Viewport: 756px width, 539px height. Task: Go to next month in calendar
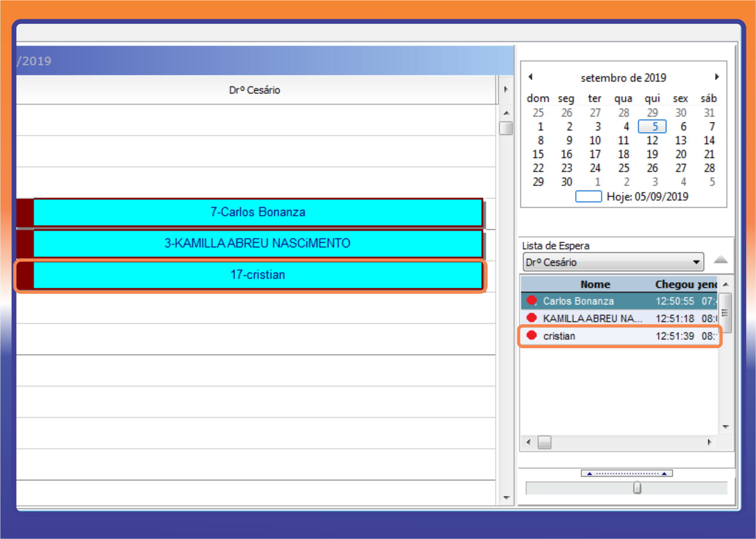pyautogui.click(x=717, y=77)
